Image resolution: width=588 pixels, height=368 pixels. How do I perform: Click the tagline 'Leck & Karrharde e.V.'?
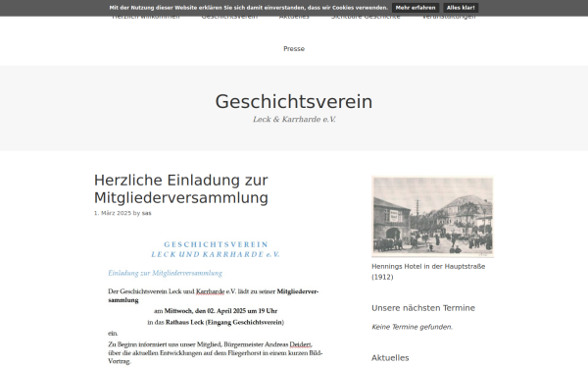[x=294, y=120]
